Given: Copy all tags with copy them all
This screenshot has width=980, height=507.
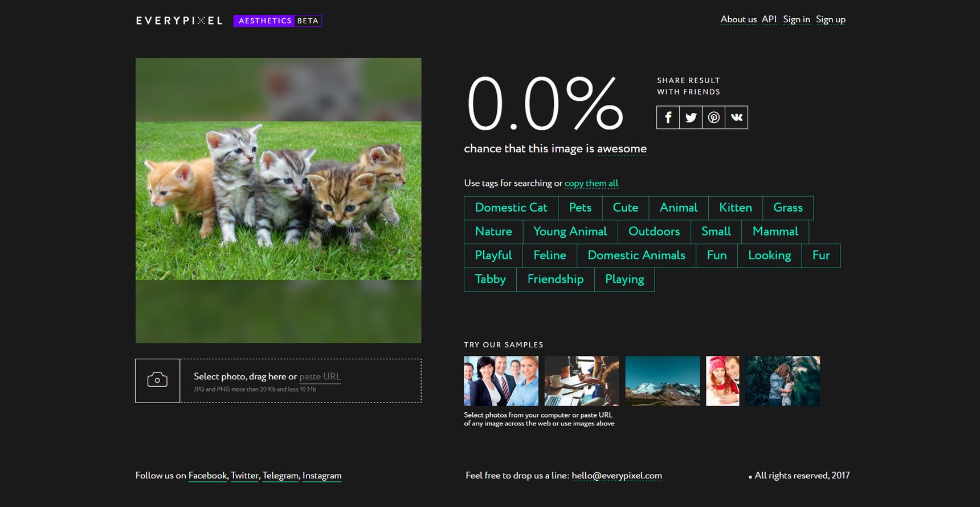Looking at the screenshot, I should point(591,183).
